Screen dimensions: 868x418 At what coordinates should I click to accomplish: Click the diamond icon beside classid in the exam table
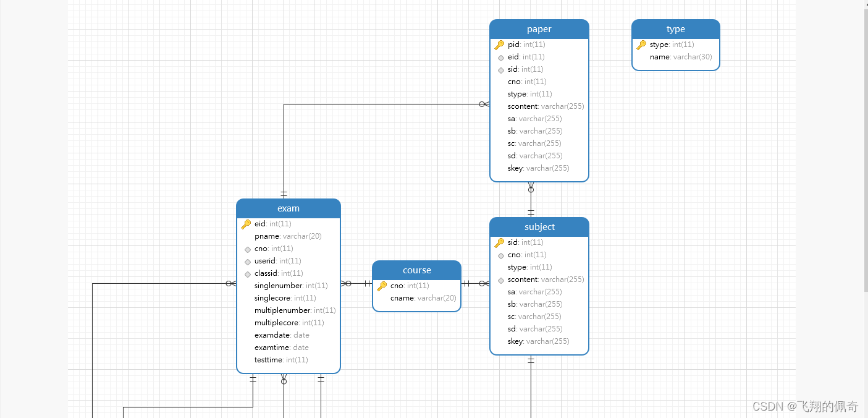248,274
